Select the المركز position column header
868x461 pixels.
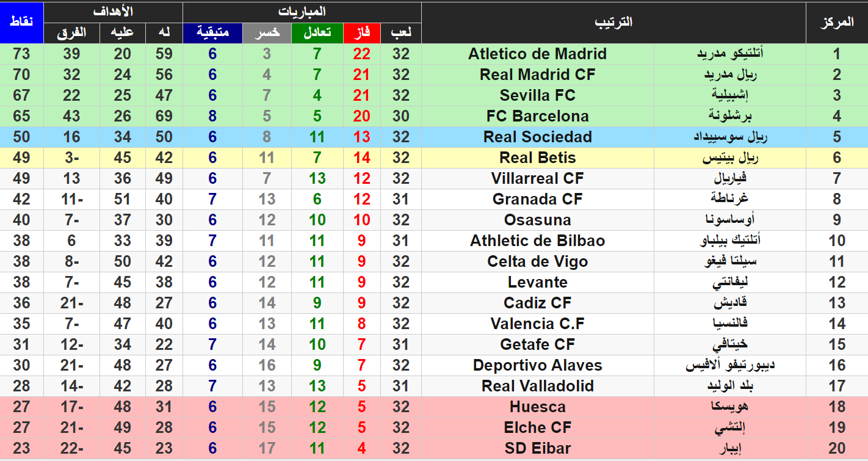(x=837, y=22)
